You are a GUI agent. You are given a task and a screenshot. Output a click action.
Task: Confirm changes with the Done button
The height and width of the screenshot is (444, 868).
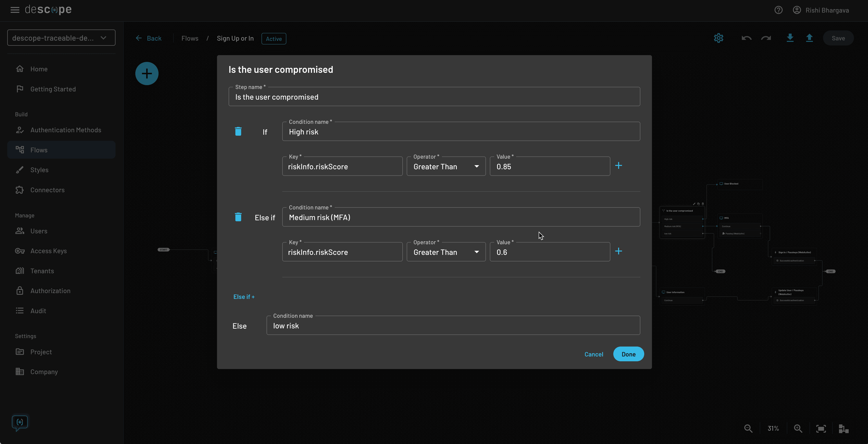(x=629, y=354)
